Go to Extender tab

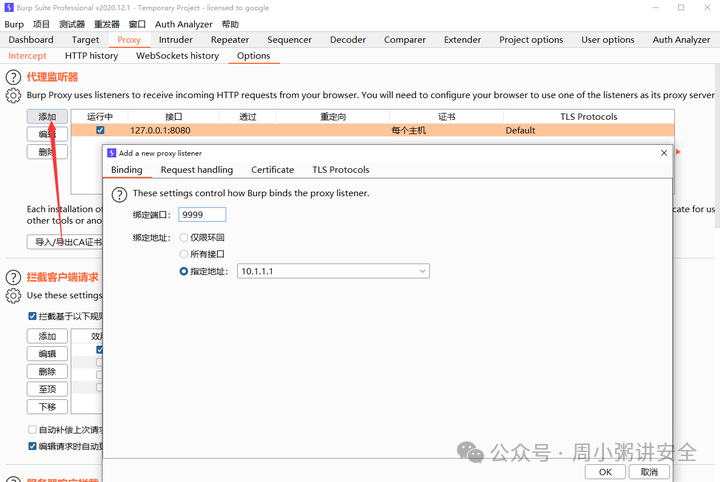462,40
